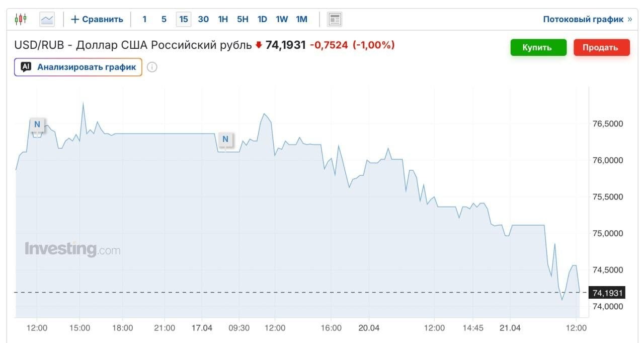Click the plus icon next to Сравнить
Screen dimensions: 644x343
(x=75, y=20)
